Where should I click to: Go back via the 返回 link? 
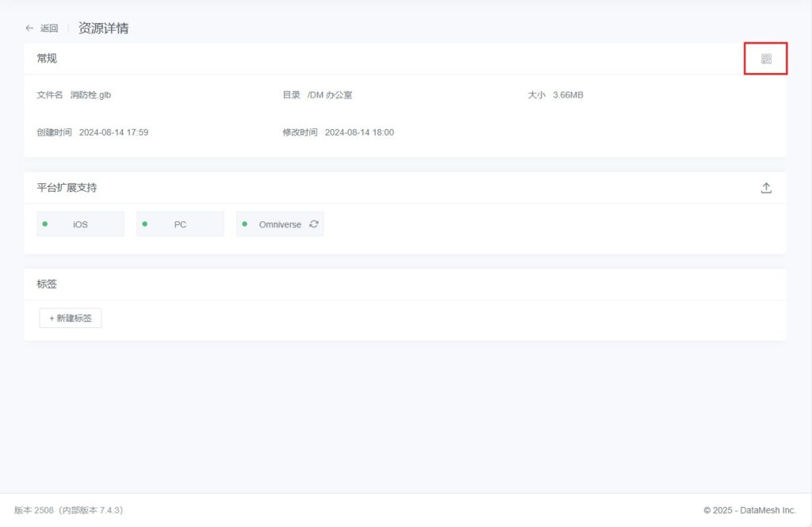(x=49, y=29)
